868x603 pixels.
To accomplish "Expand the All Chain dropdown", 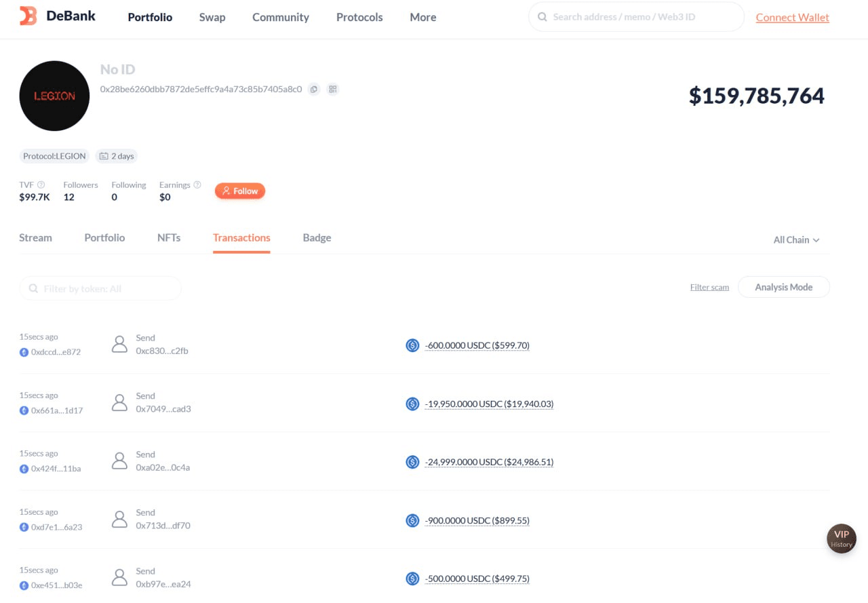I will click(796, 240).
